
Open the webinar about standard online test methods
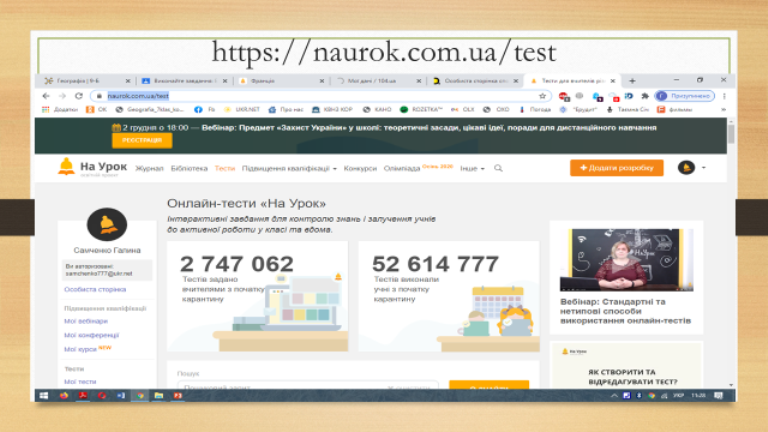[625, 311]
